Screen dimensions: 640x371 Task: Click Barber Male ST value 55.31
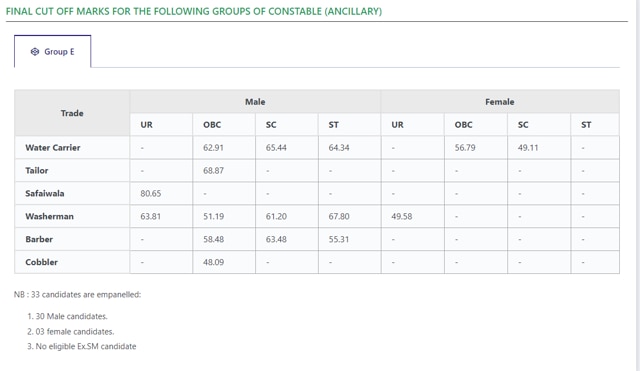pos(339,239)
